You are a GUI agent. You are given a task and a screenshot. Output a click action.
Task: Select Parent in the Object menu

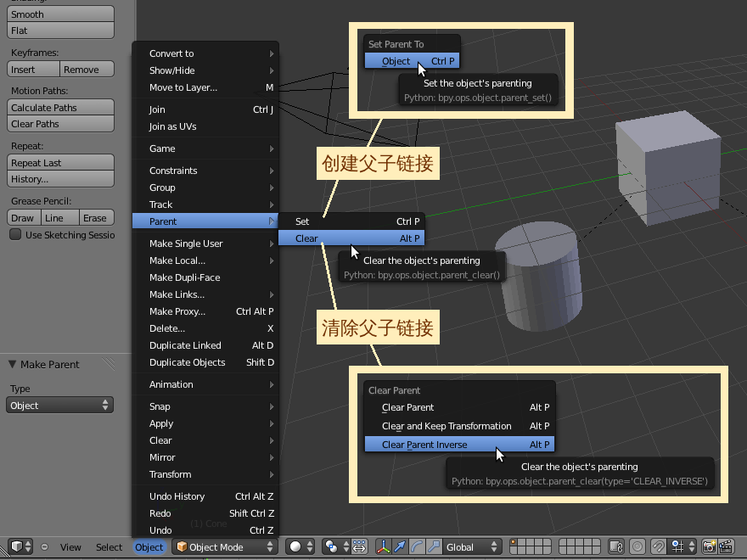(205, 221)
